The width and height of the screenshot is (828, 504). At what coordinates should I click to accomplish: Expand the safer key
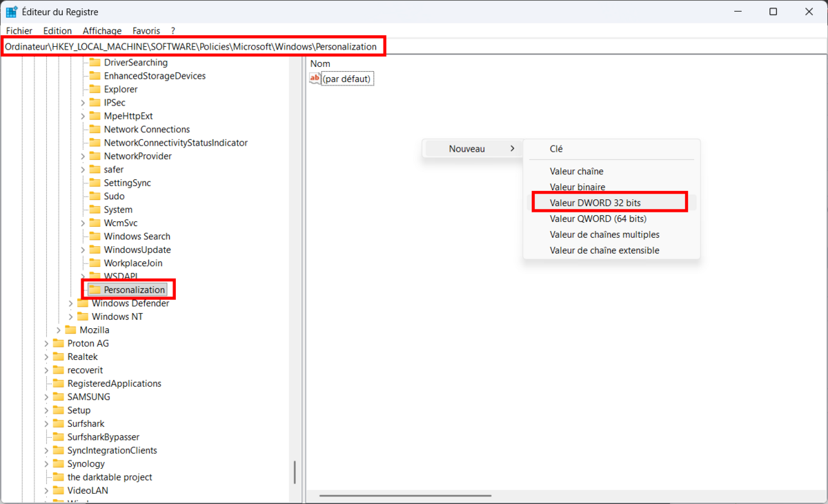[x=83, y=170]
